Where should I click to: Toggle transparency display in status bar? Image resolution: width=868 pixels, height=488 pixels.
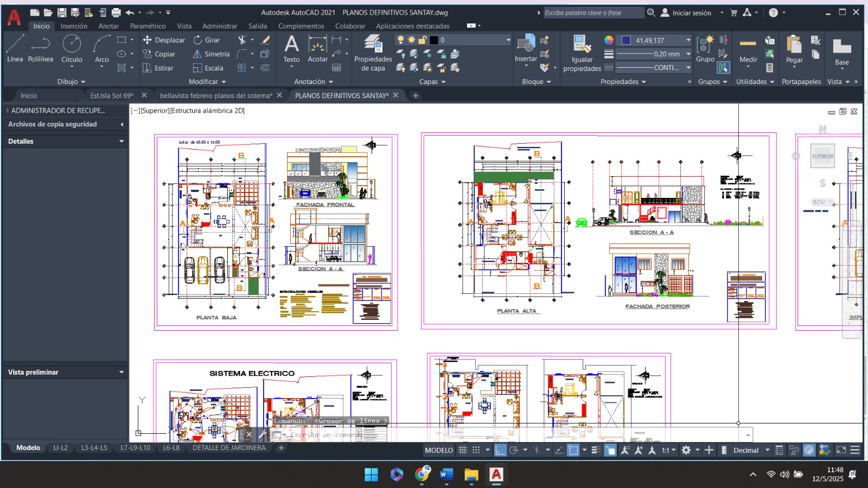pos(610,450)
